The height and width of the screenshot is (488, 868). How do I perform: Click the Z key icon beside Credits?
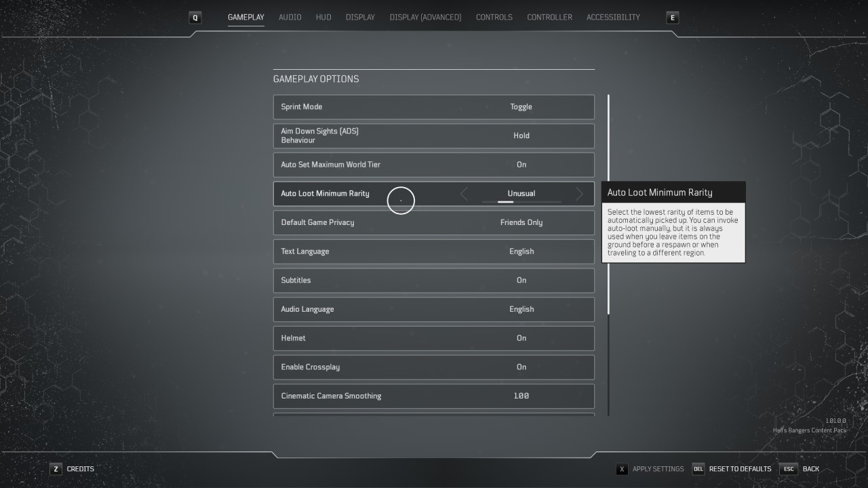[x=56, y=469]
